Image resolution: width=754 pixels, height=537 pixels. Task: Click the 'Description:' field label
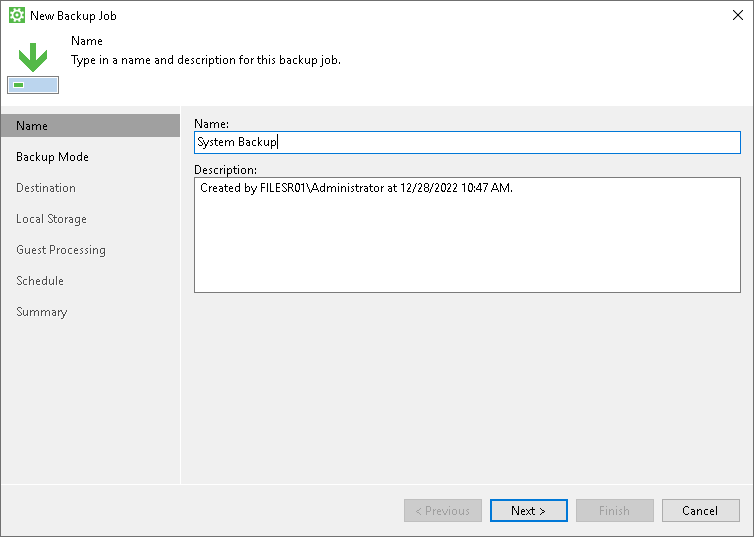(226, 170)
